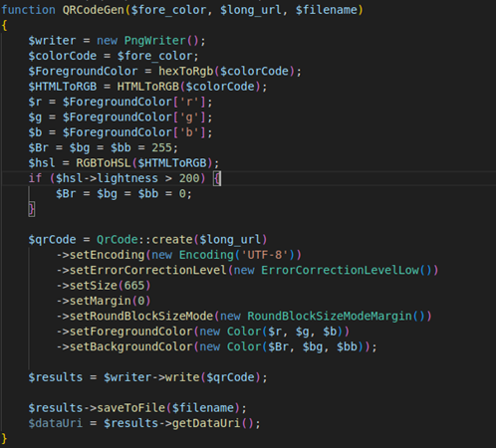Click setBackgroundColor method call
Image resolution: width=496 pixels, height=448 pixels.
pyautogui.click(x=131, y=346)
